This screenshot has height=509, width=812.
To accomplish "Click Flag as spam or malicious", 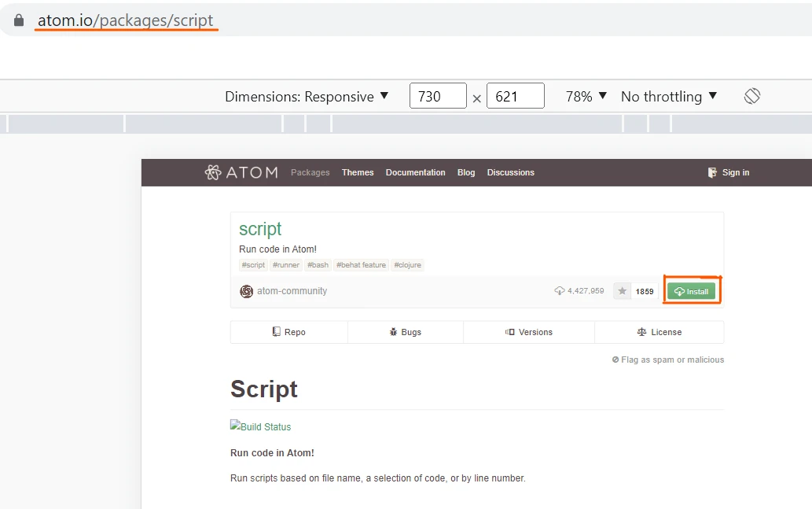I will 668,360.
